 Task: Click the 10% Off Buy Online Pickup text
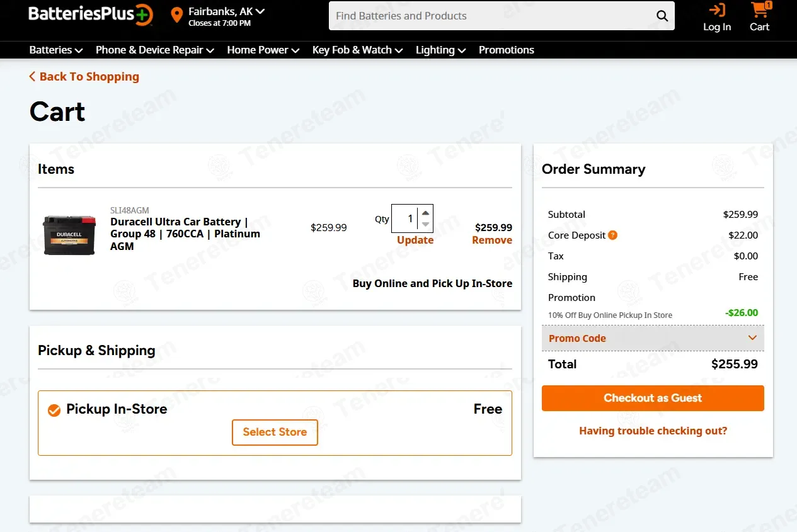coord(610,315)
